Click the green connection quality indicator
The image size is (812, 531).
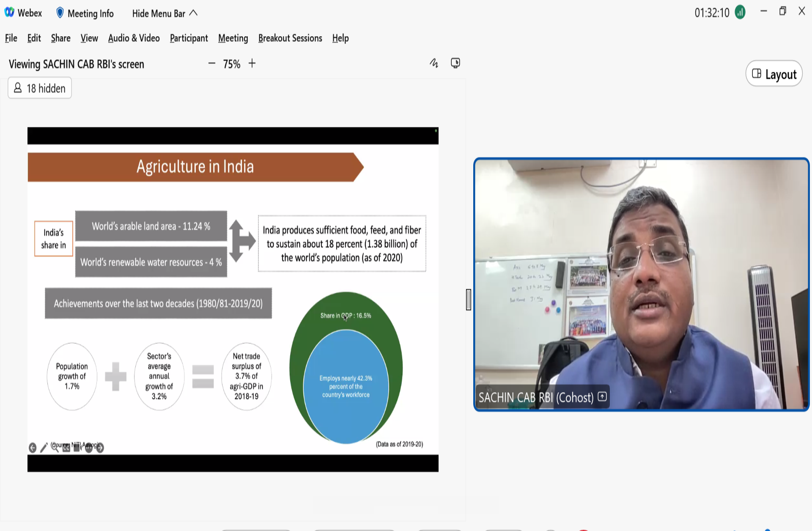(740, 13)
